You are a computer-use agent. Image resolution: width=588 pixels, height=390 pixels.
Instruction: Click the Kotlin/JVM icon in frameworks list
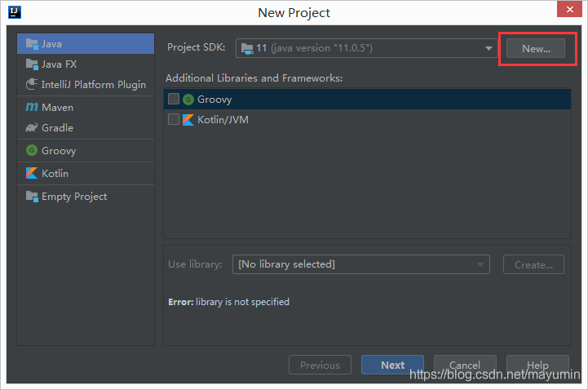coord(188,120)
